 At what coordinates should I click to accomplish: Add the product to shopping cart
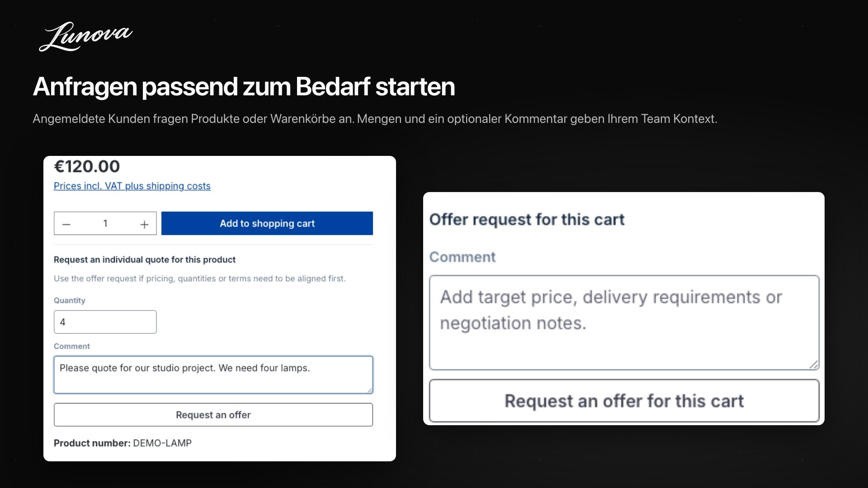point(267,223)
